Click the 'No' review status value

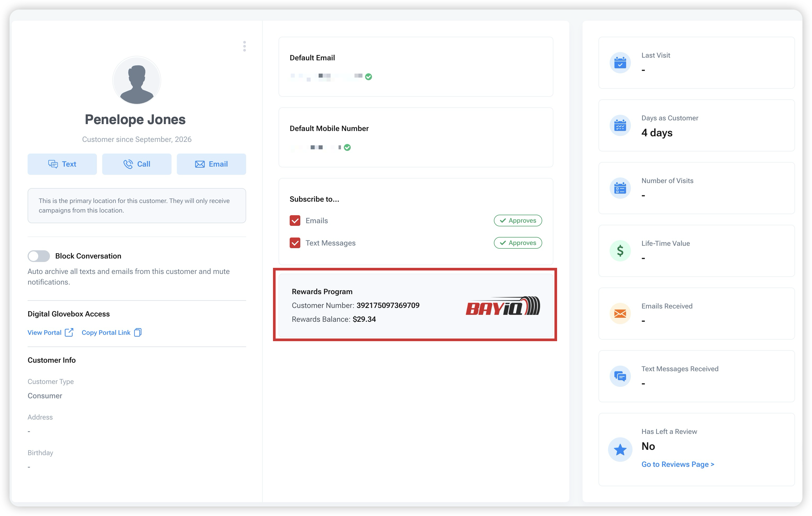coord(648,446)
